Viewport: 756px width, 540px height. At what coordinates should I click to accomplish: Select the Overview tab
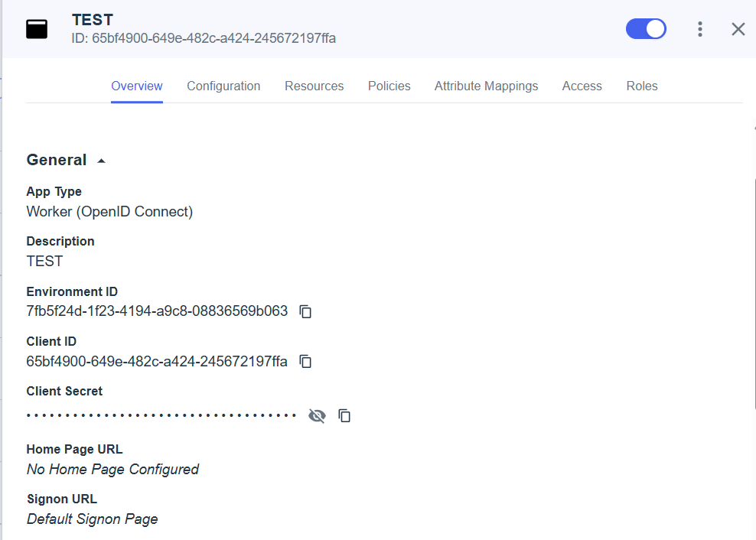[x=137, y=86]
